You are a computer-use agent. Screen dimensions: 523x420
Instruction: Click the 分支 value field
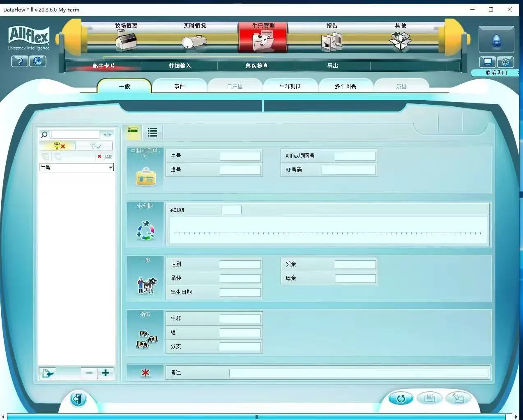(240, 347)
